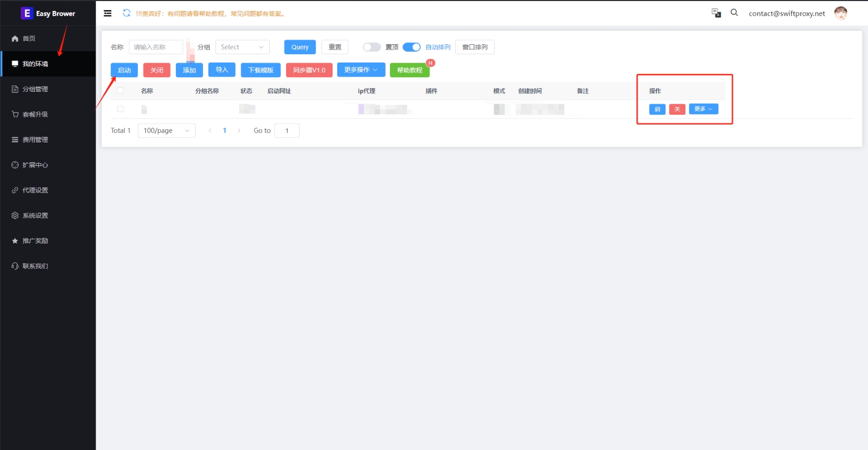Open the language translate icon
Screen dimensions: 868x450
point(716,13)
